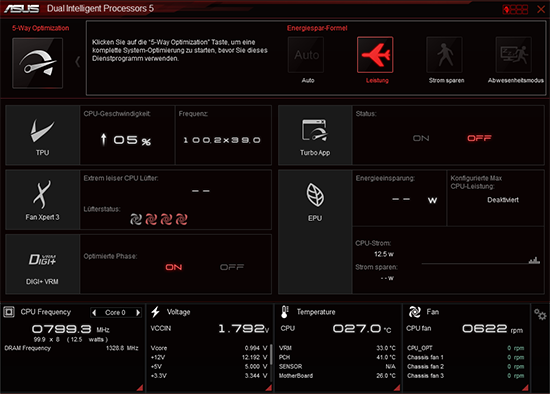Open Fan Xpert 3 settings
Image resolution: width=550 pixels, height=394 pixels.
pos(42,200)
